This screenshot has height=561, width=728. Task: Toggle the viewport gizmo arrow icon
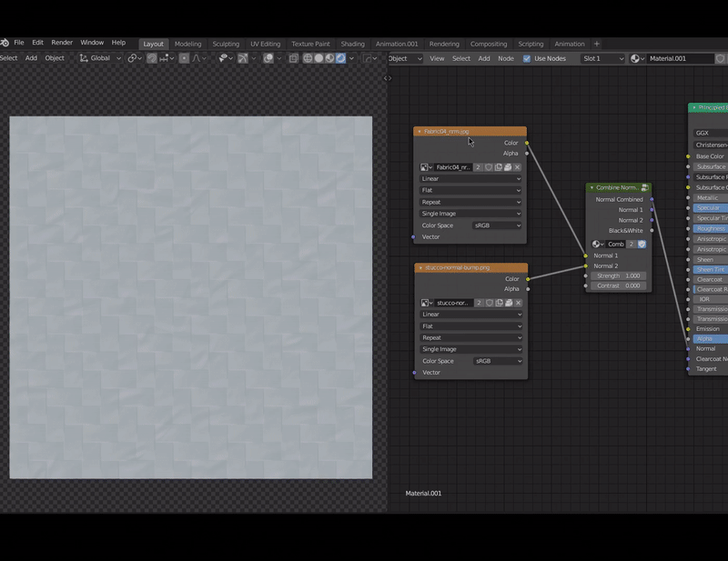pyautogui.click(x=242, y=58)
